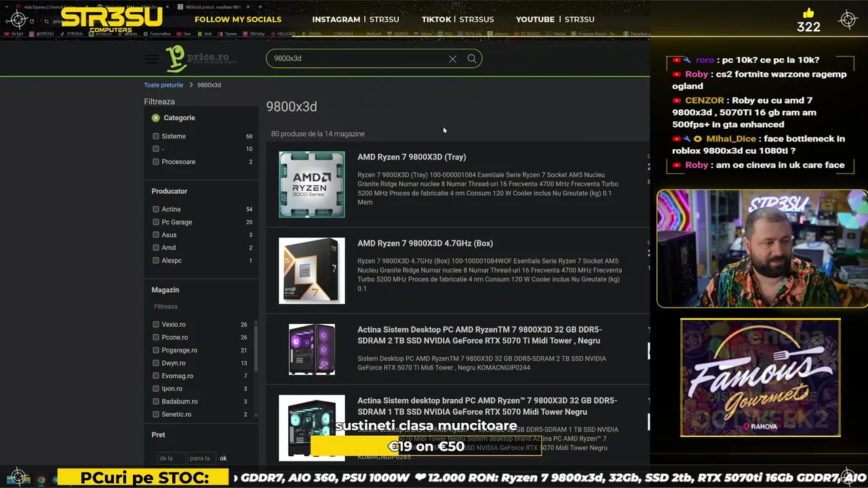Switch to the 9800x3d preturi browser tab
The width and height of the screenshot is (868, 488).
tap(213, 7)
